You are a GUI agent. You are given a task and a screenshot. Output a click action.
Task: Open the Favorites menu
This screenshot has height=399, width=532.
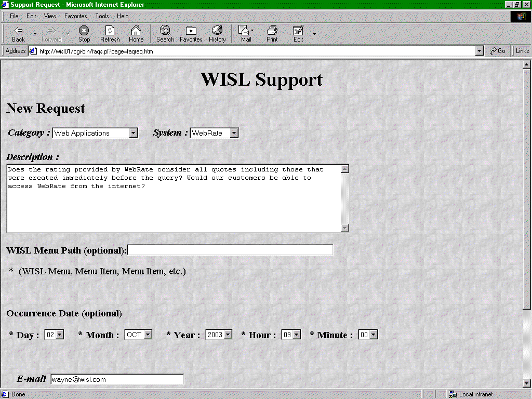point(75,16)
